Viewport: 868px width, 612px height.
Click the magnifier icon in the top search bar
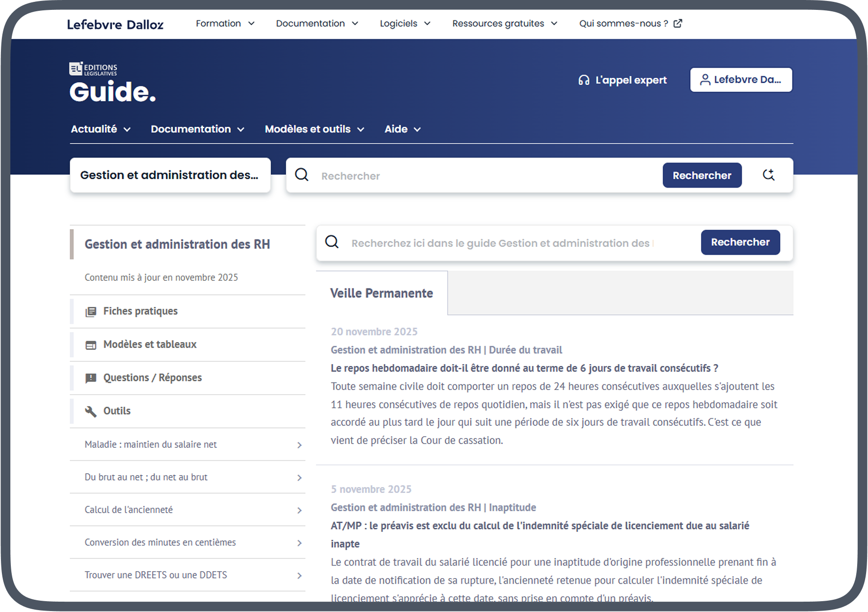pos(301,175)
